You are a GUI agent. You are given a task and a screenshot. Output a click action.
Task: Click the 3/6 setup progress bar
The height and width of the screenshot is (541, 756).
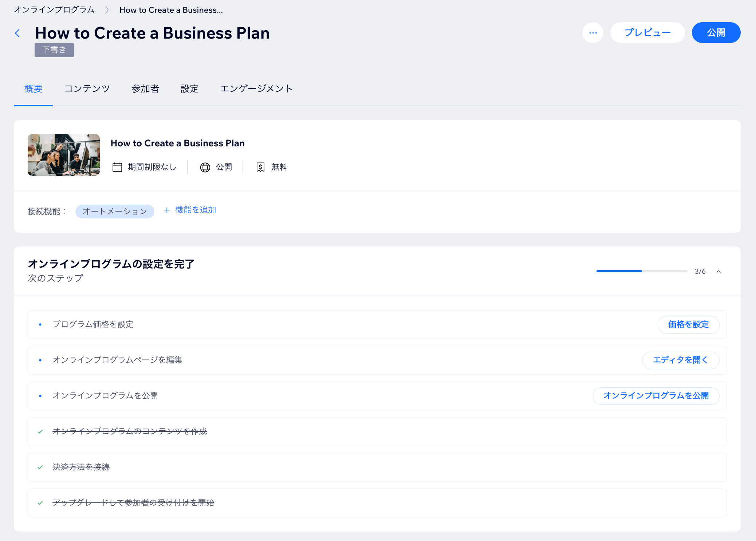[642, 271]
